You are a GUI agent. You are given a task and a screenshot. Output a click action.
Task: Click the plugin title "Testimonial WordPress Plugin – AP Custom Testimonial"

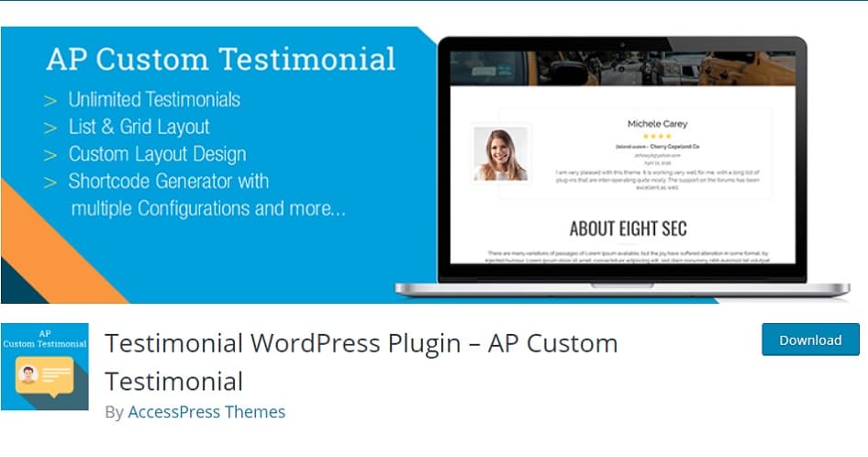361,362
